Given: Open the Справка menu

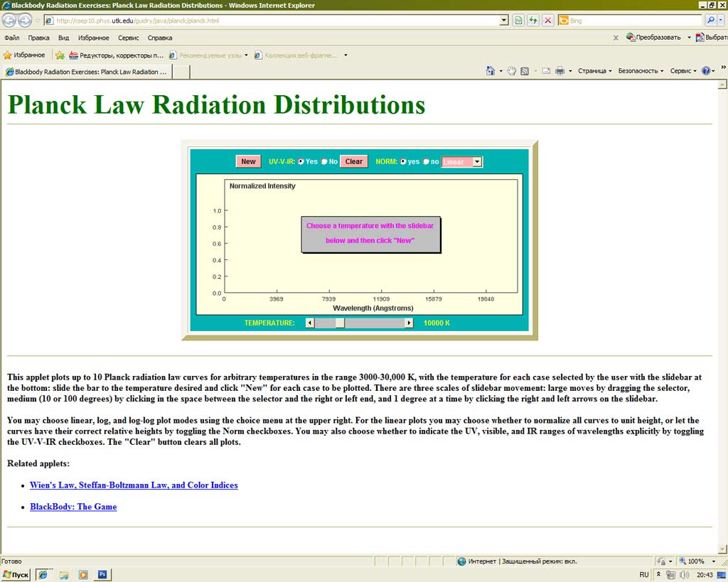Looking at the screenshot, I should [160, 38].
